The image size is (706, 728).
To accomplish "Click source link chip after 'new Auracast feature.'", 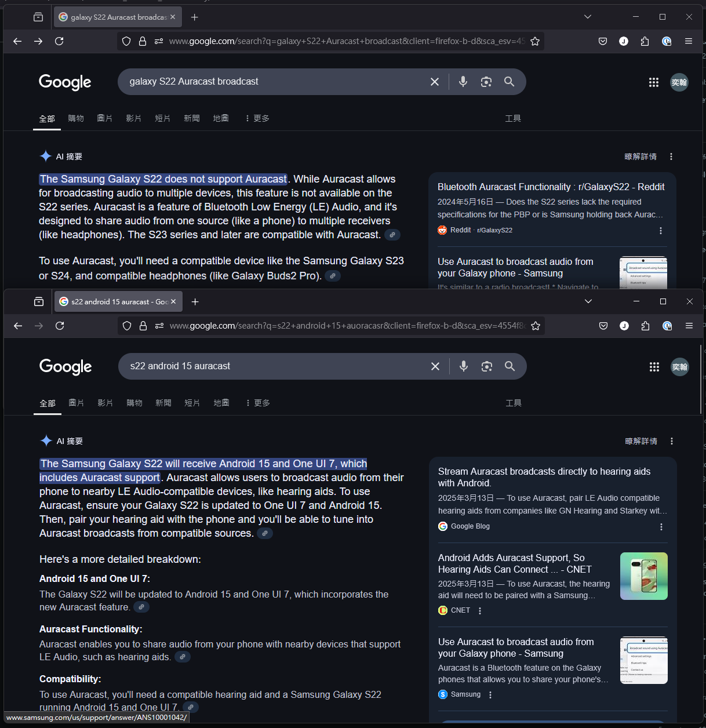I will pos(141,607).
